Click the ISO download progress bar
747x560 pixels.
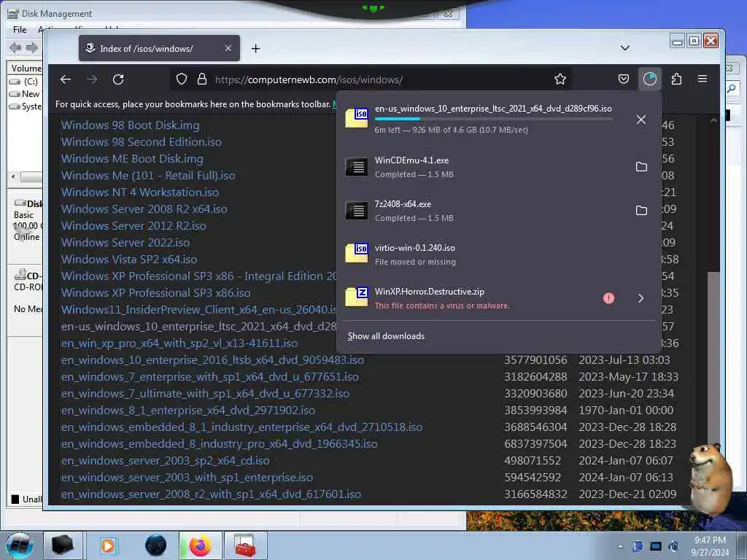pyautogui.click(x=493, y=119)
